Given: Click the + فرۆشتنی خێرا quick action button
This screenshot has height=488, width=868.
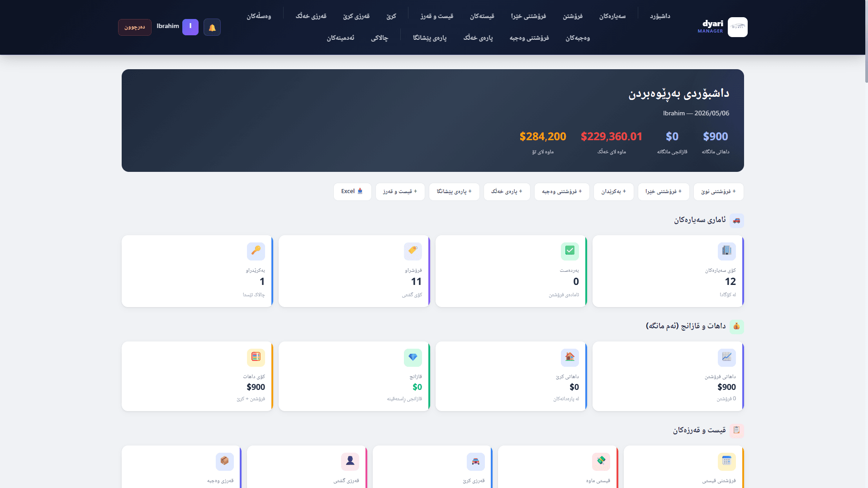Looking at the screenshot, I should [664, 192].
